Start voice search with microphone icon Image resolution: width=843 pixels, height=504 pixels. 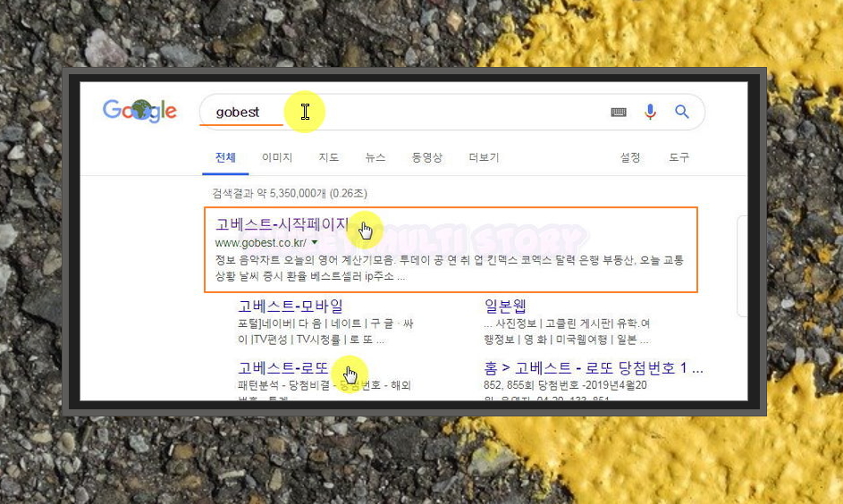point(650,111)
